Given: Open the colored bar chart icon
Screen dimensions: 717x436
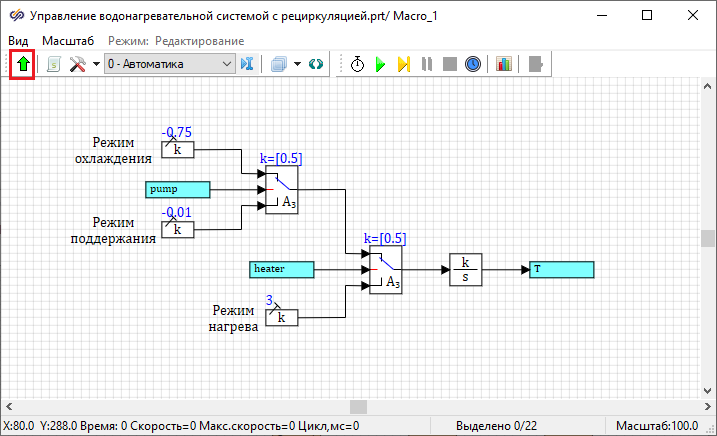Looking at the screenshot, I should click(504, 64).
